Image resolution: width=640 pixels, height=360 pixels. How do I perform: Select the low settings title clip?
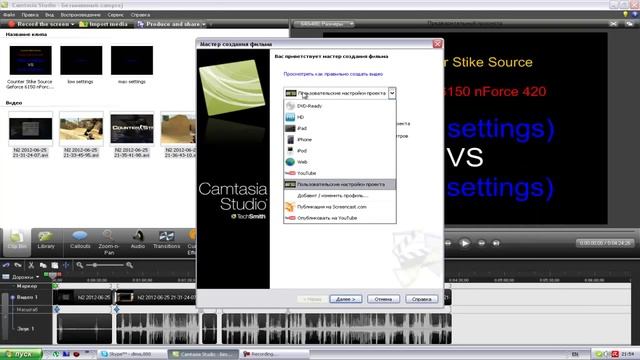tap(81, 60)
